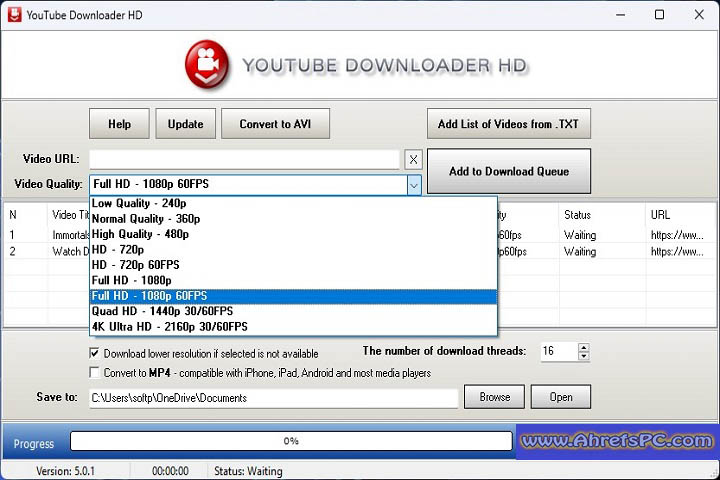Click Open button next to Browse
This screenshot has width=720, height=480.
tap(561, 397)
